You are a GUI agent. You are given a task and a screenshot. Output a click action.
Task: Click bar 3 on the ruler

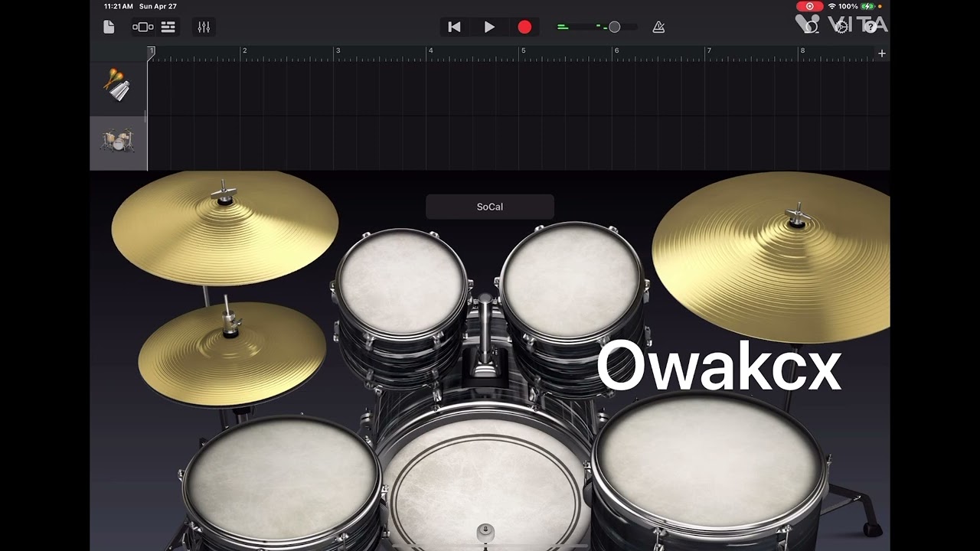[x=338, y=51]
